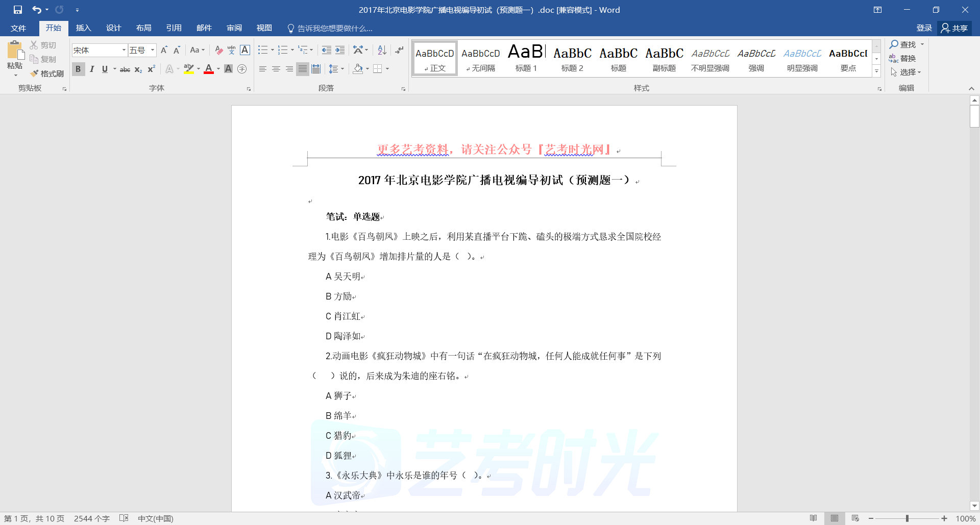The image size is (980, 525).
Task: Open the font name dropdown 宋体
Action: 124,50
